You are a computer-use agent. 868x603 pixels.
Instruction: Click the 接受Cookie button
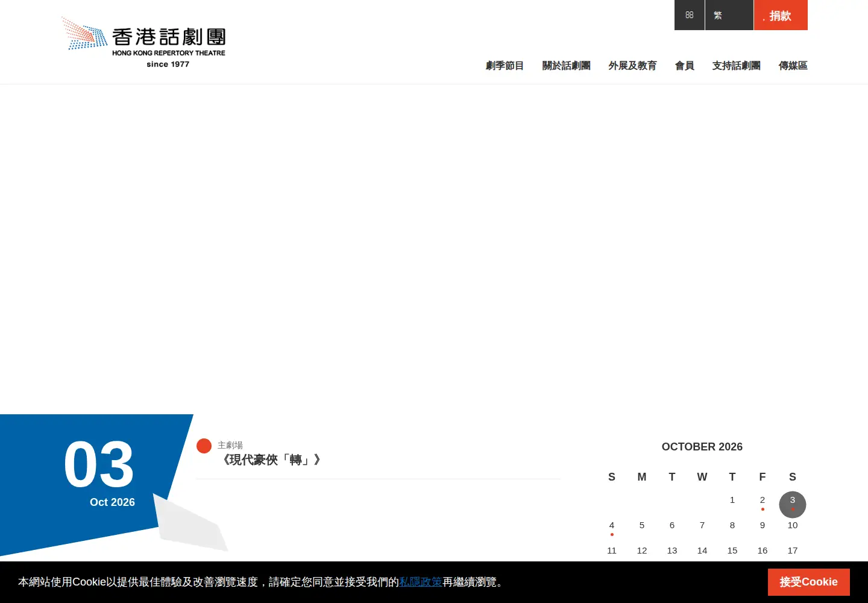tap(809, 582)
